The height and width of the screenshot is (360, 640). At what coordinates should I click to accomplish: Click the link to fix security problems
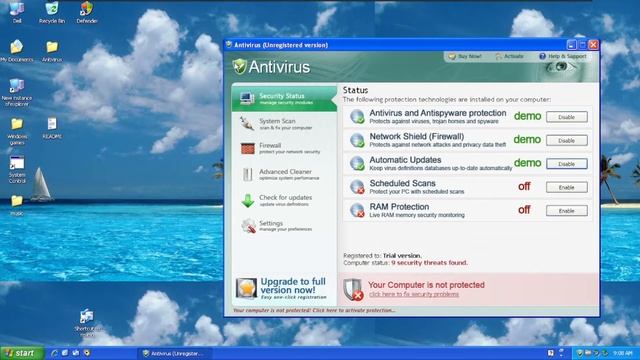click(414, 294)
